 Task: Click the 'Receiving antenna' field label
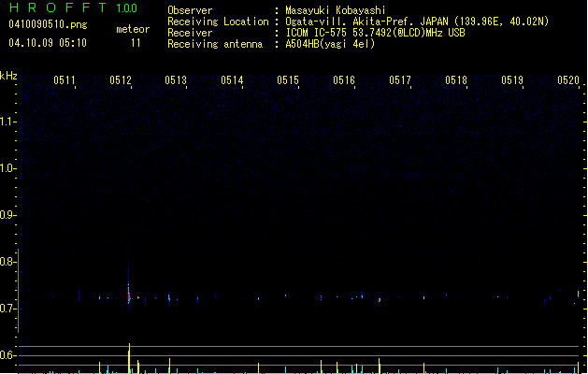pyautogui.click(x=215, y=44)
